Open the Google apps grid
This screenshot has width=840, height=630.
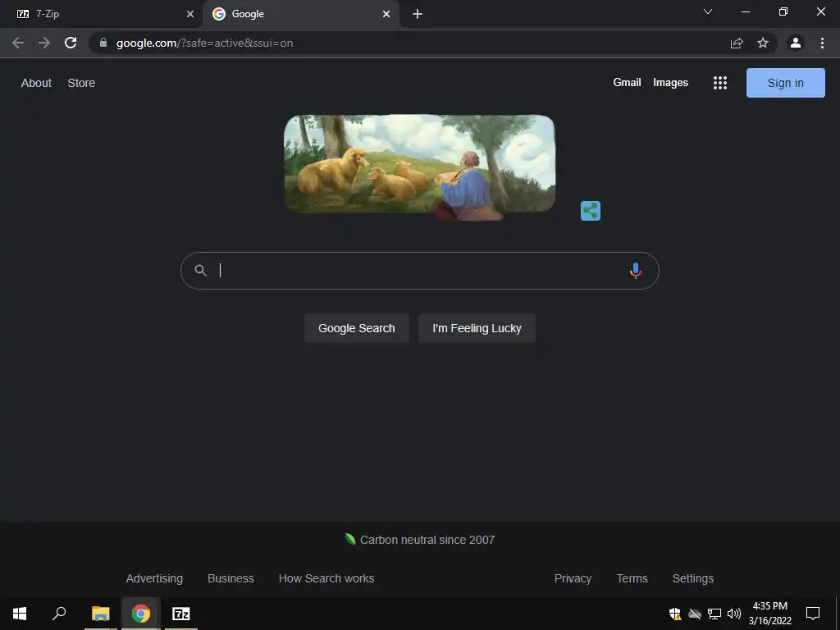pyautogui.click(x=720, y=83)
